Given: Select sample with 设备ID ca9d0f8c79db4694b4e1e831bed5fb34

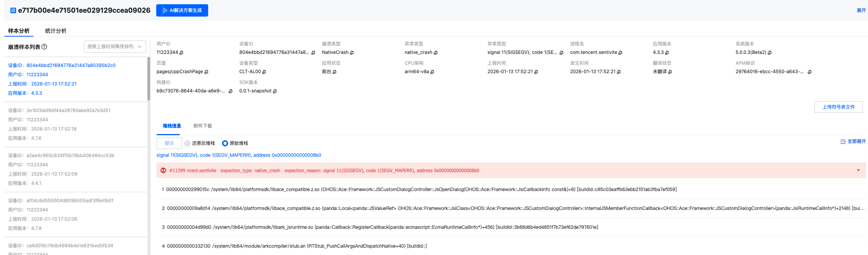Looking at the screenshot, I should [76, 247].
